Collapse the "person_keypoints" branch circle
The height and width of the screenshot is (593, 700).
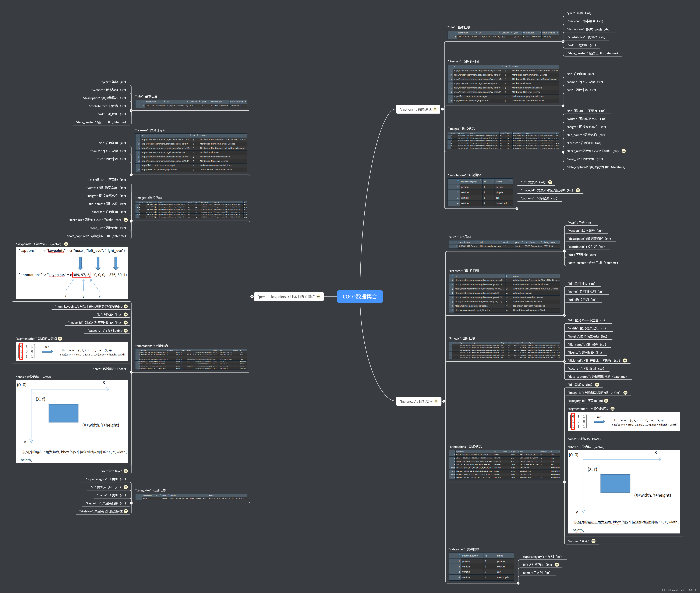click(x=252, y=296)
